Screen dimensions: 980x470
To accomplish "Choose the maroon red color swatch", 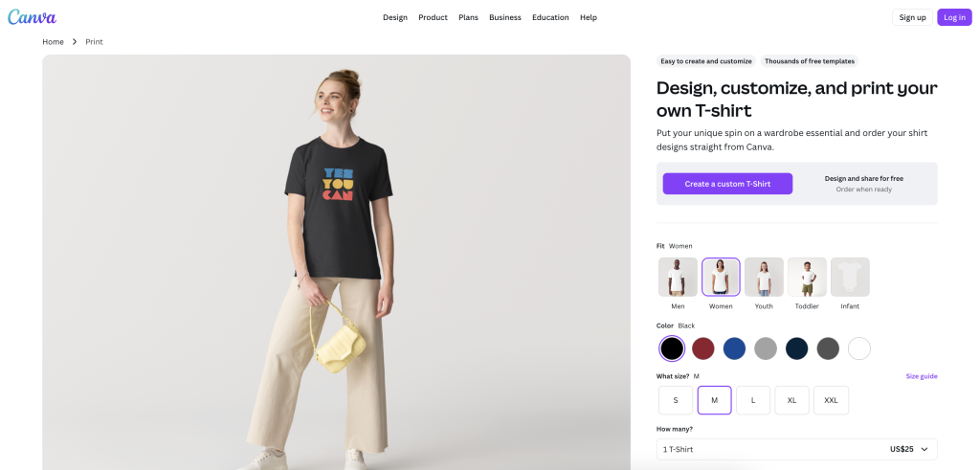I will pyautogui.click(x=703, y=348).
